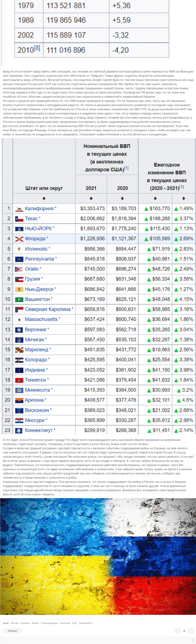Sort by percent change in GDP column
Screen dimensions: 196x644
[x=184, y=198]
